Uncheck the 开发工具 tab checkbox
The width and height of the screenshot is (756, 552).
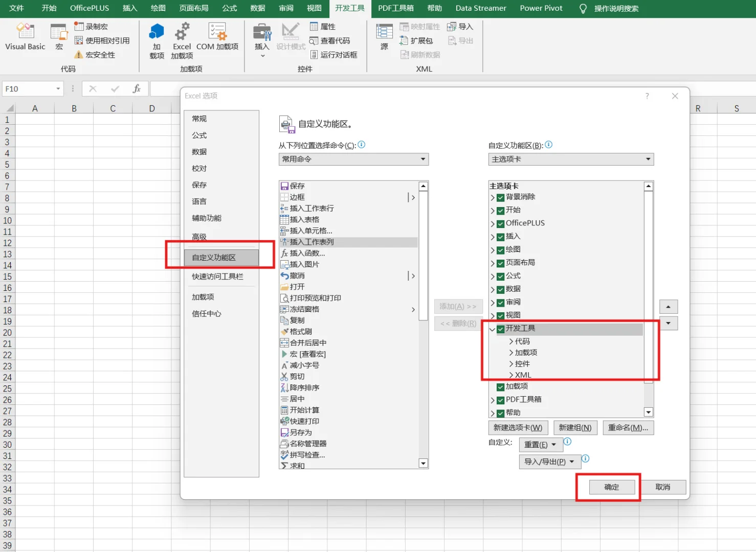(501, 329)
